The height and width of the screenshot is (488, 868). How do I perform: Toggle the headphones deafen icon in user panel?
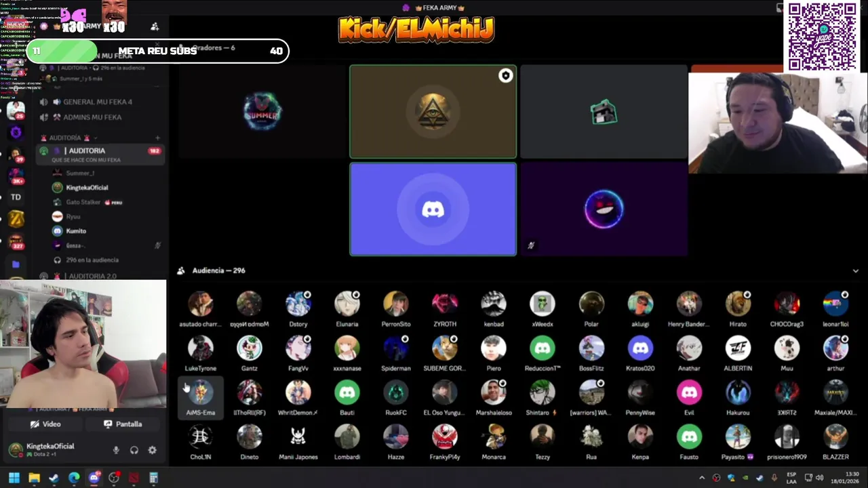click(134, 450)
